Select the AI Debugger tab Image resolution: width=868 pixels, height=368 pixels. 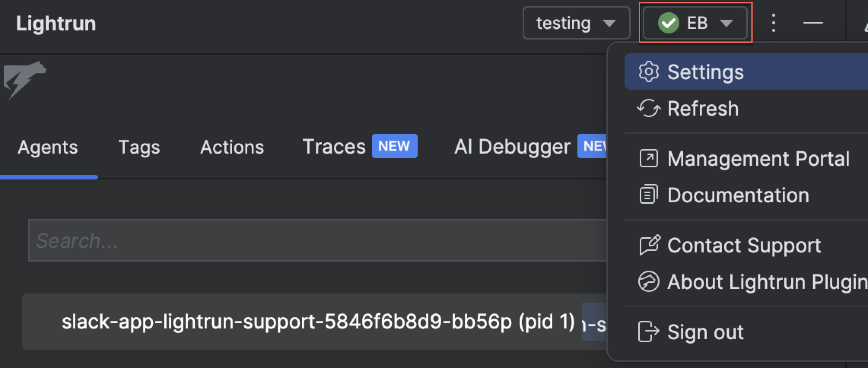[512, 147]
